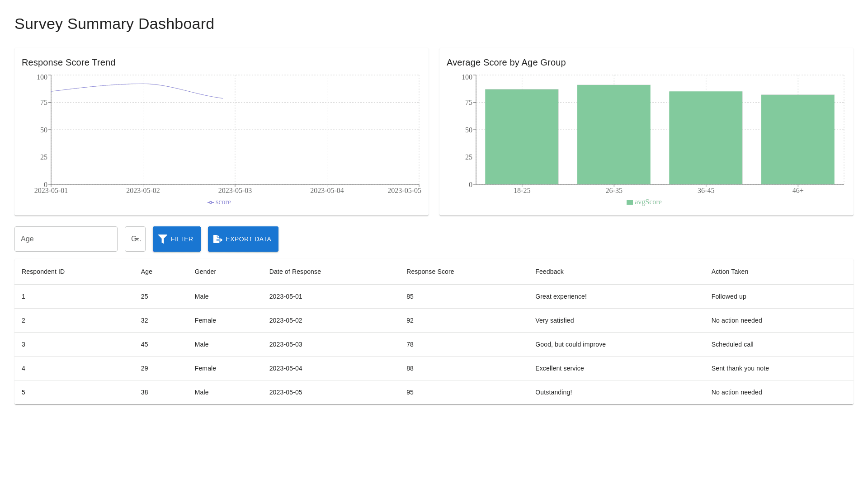The width and height of the screenshot is (868, 488).
Task: Click the Response Score column header
Action: coord(430,272)
